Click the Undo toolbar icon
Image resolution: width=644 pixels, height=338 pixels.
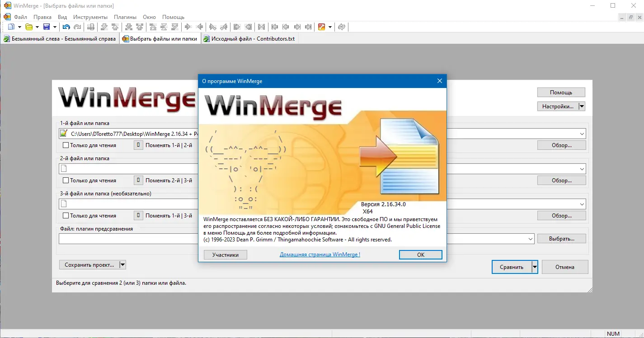point(66,27)
